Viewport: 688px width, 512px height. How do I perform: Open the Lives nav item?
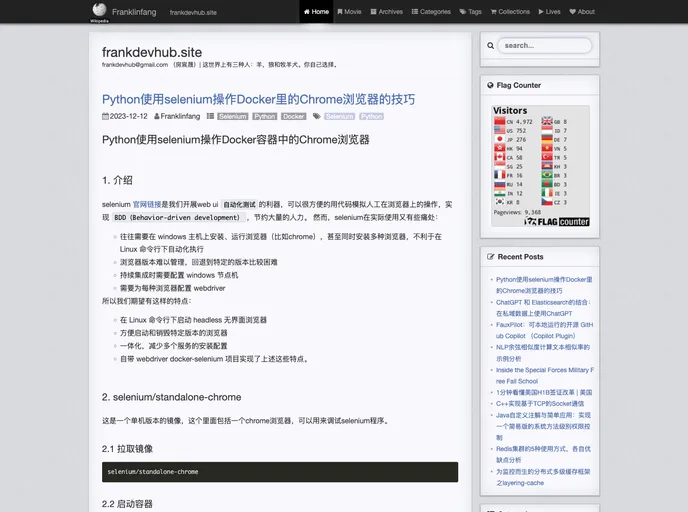pyautogui.click(x=549, y=11)
